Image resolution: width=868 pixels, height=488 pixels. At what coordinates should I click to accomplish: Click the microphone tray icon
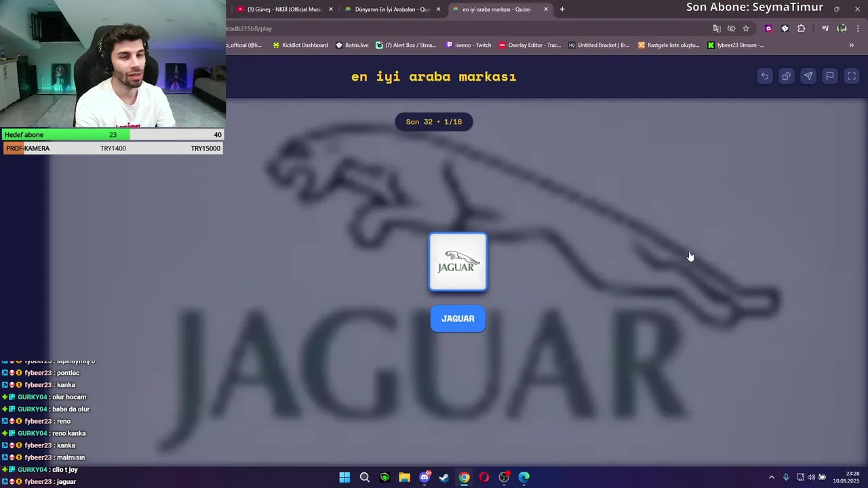click(786, 477)
